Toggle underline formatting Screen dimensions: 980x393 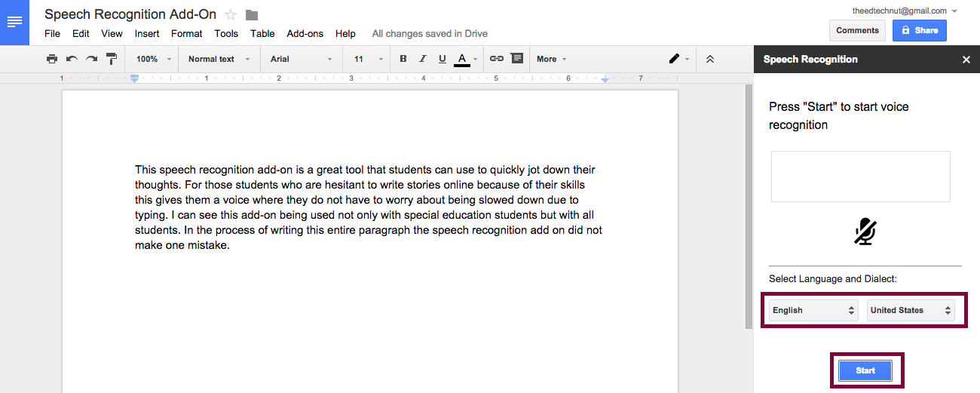tap(442, 59)
